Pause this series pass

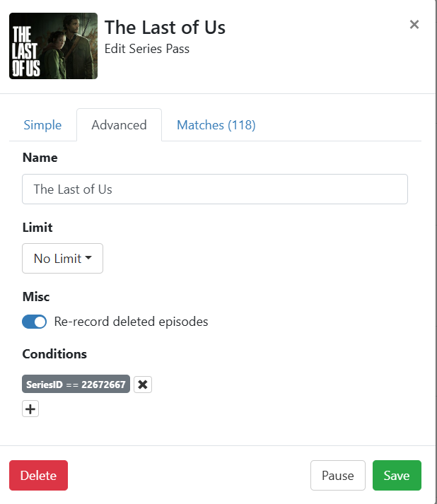pyautogui.click(x=337, y=476)
